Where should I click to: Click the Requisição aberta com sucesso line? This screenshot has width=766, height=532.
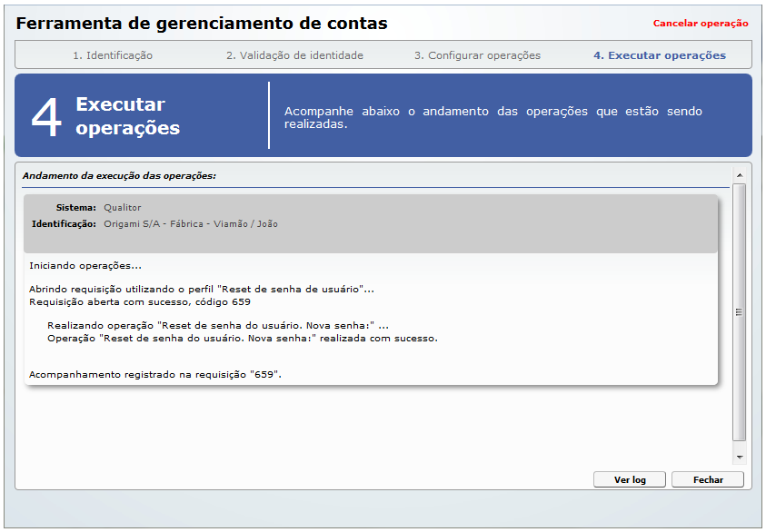click(x=139, y=301)
